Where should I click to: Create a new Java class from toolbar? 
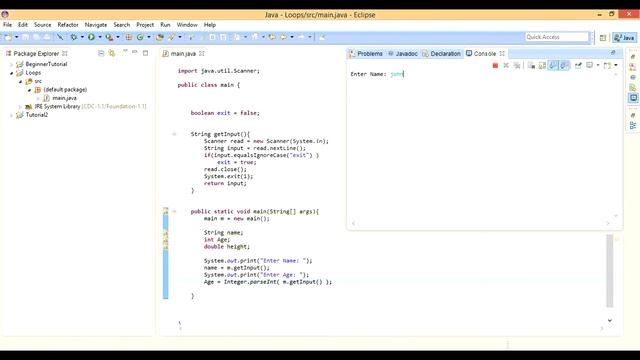point(140,37)
